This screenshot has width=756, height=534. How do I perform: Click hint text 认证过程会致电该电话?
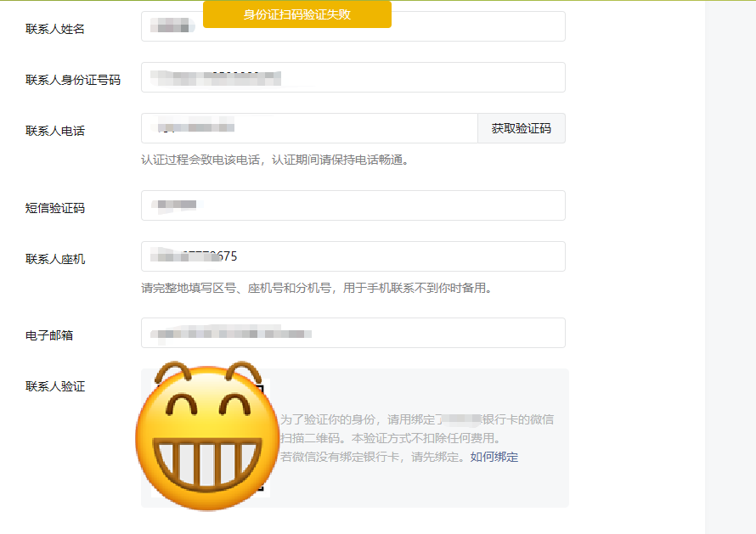coord(200,160)
